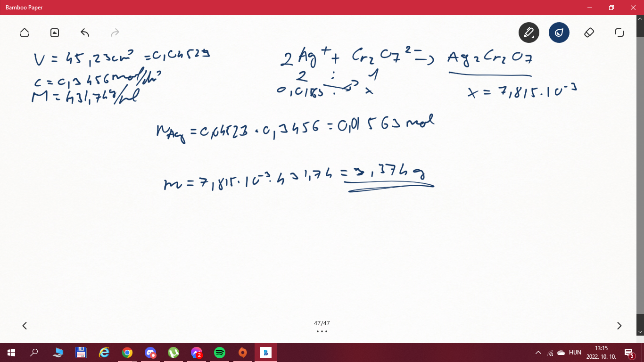Select the eraser tool
The height and width of the screenshot is (362, 644).
(x=589, y=33)
